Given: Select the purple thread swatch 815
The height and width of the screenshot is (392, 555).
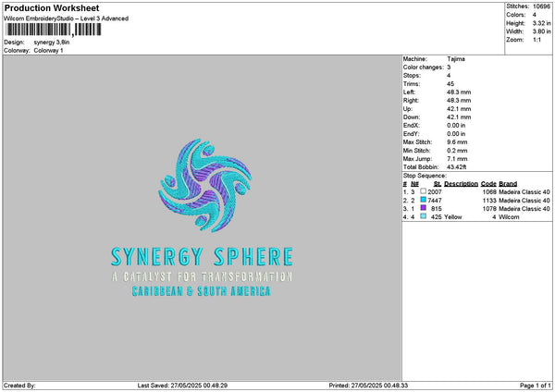Looking at the screenshot, I should [x=423, y=208].
